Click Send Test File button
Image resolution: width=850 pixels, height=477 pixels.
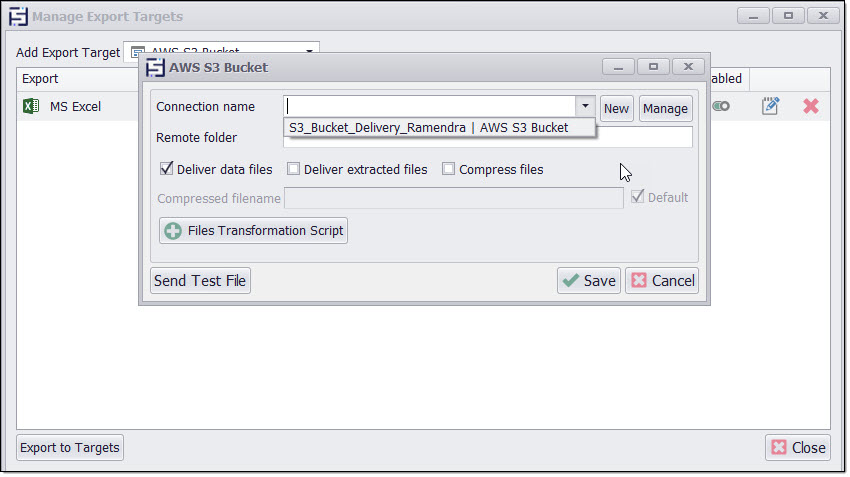200,281
